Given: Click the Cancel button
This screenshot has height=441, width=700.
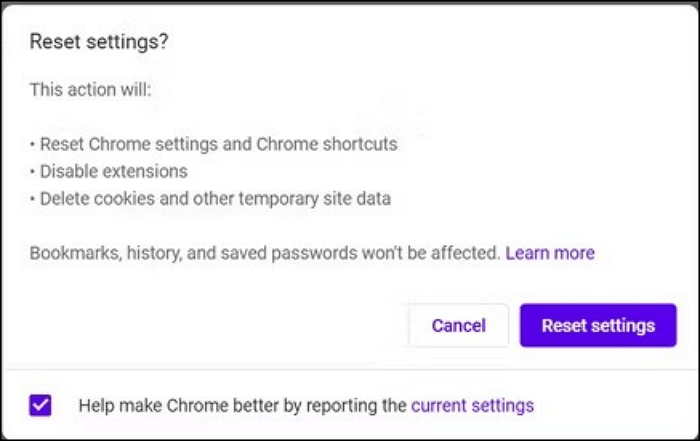Looking at the screenshot, I should coord(459,325).
